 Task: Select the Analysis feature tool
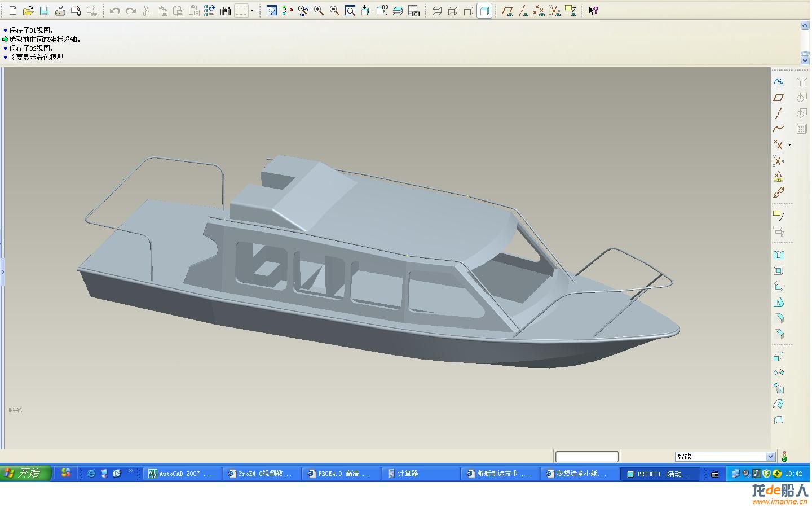[779, 177]
